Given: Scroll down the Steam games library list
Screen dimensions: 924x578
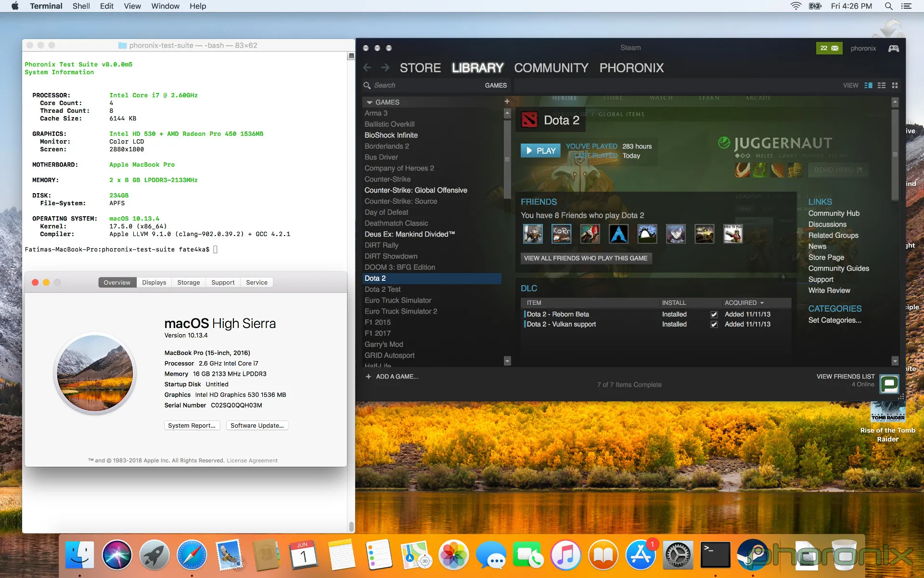Looking at the screenshot, I should tap(507, 362).
